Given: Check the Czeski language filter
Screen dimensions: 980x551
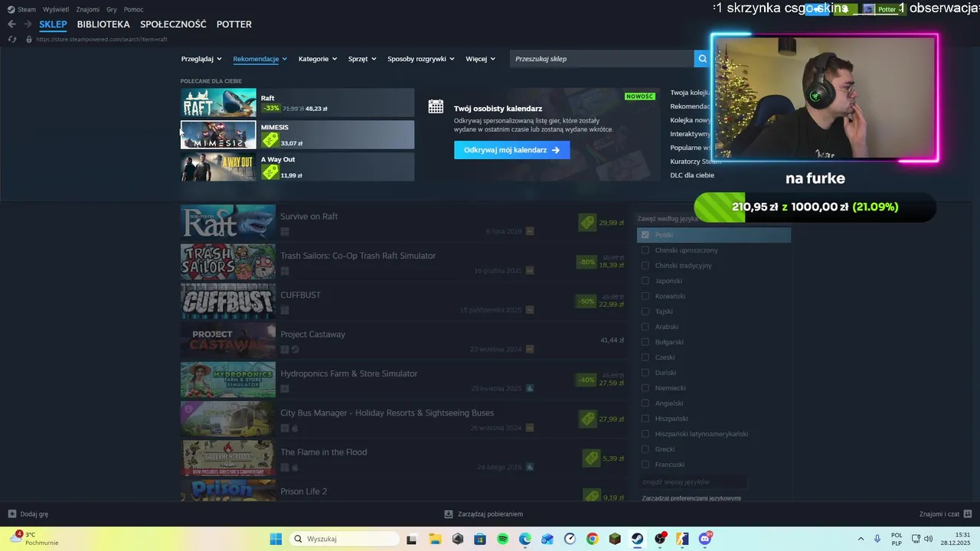Looking at the screenshot, I should tap(645, 357).
